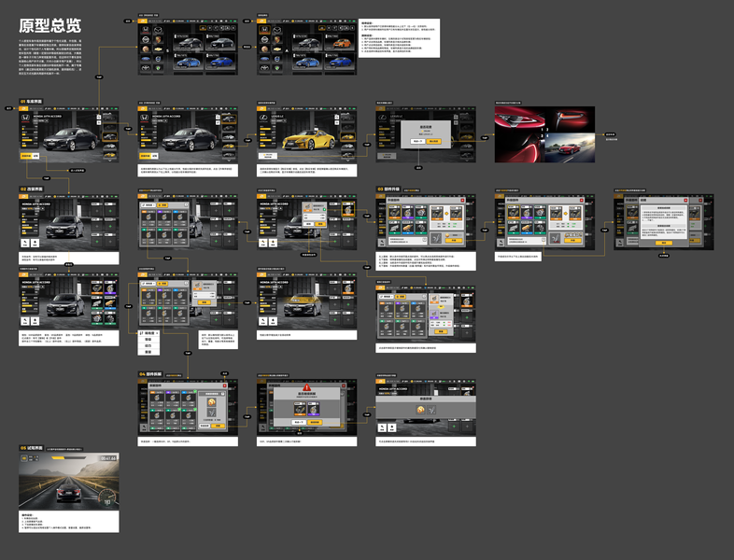Click white button in part popup over Honda car
The height and width of the screenshot is (560, 734).
(x=308, y=224)
